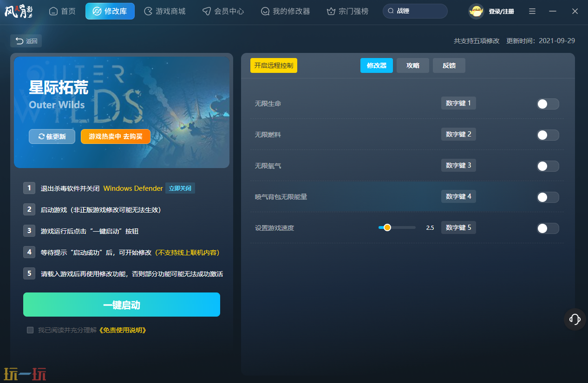This screenshot has width=588, height=383.
Task: Click hotkey 数字键 5 button
Action: 458,227
